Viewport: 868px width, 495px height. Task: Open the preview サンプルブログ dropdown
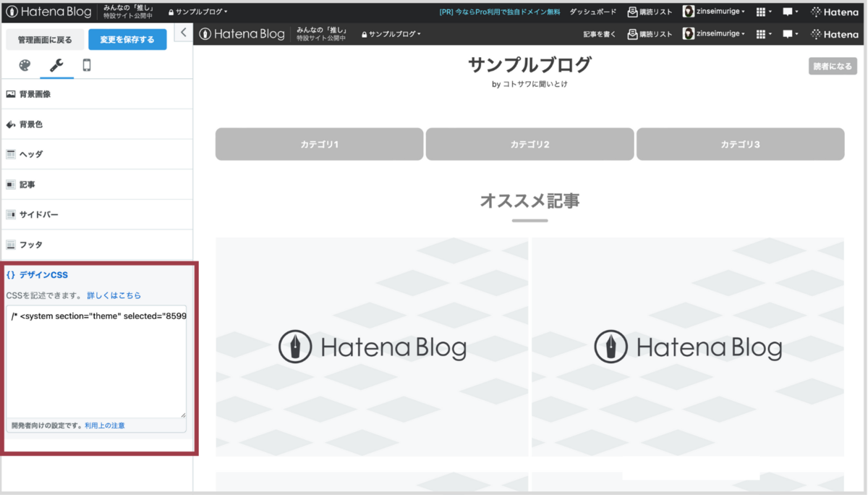(x=391, y=34)
